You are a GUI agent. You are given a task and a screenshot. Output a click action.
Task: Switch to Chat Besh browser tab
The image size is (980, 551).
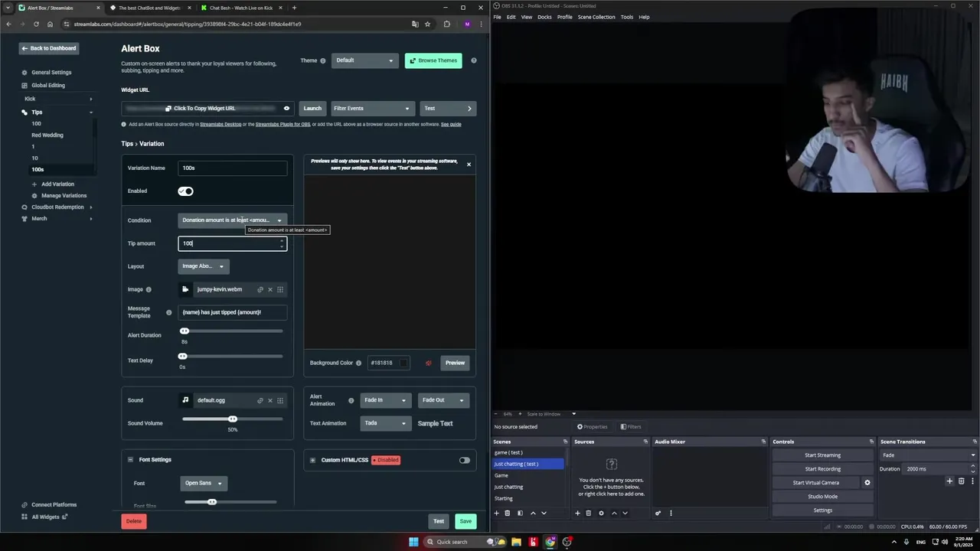(240, 8)
